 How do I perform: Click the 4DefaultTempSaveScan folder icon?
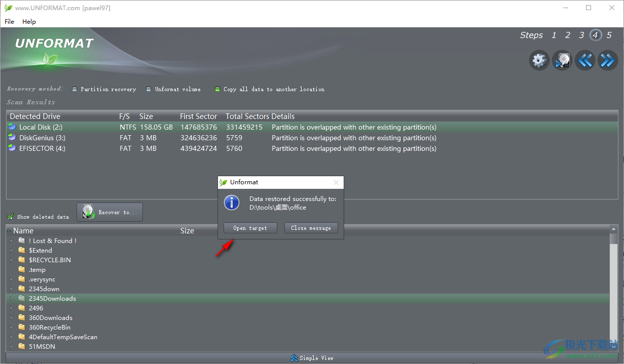click(x=21, y=337)
